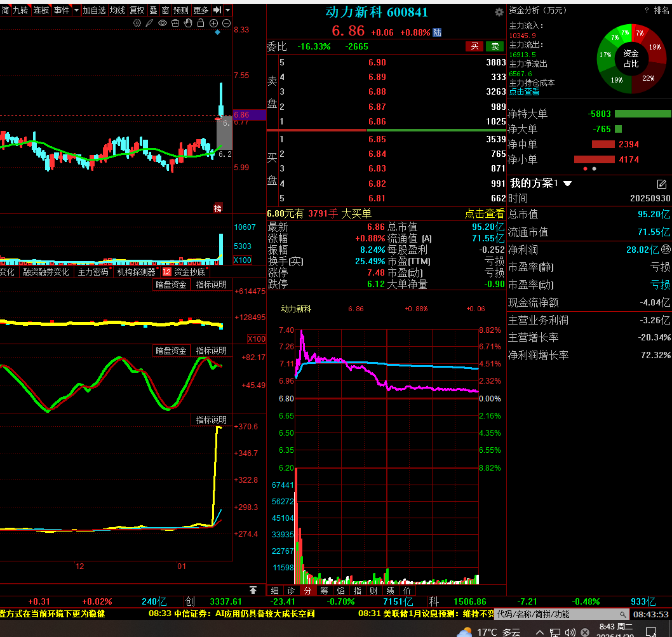
Task: Open the dropdown arrow at the toolbar's far right
Action: [x=228, y=10]
